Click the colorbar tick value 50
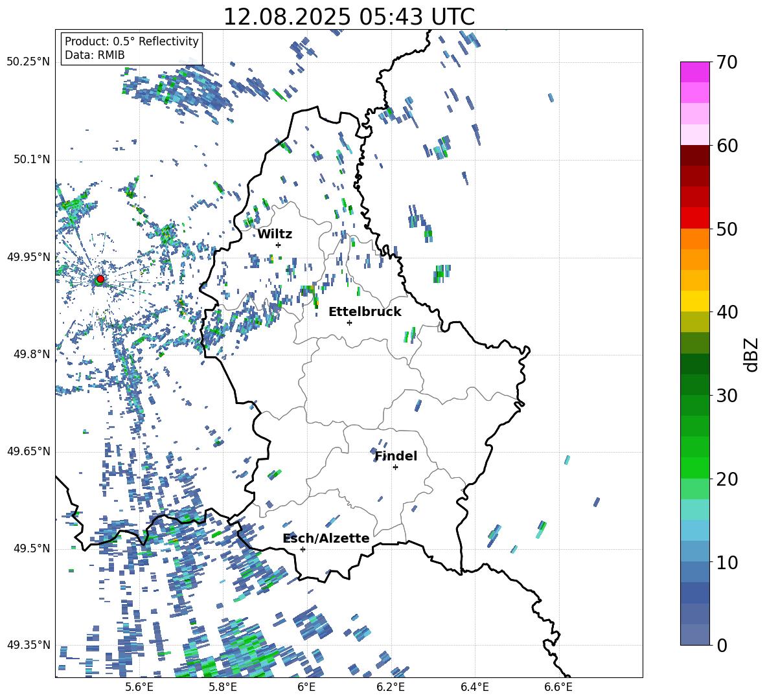Screen dimensions: 767x700 pos(727,229)
